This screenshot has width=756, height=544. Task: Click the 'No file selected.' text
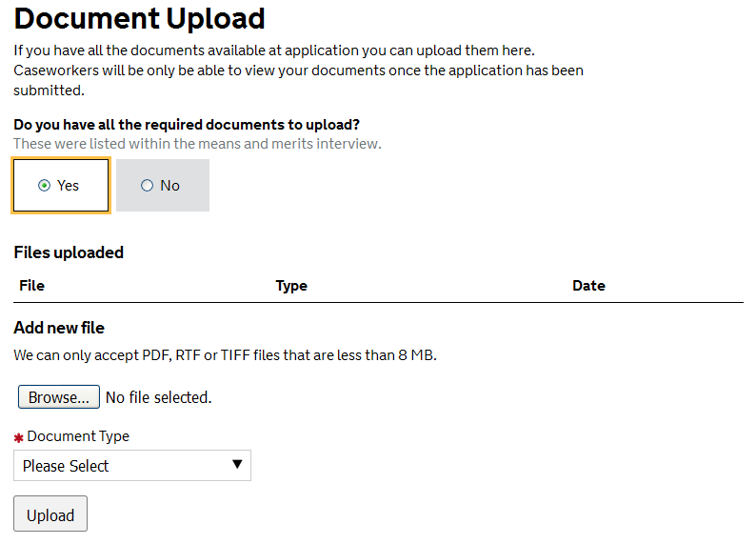(x=158, y=397)
